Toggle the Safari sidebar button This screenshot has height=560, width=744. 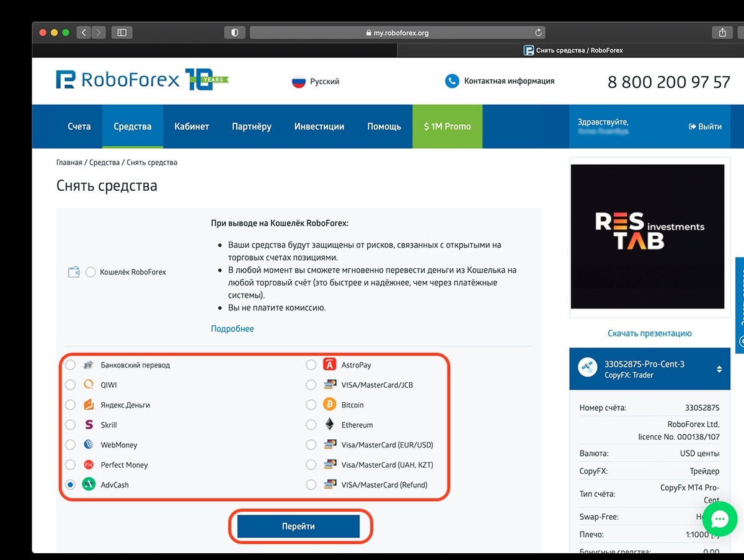pos(122,32)
